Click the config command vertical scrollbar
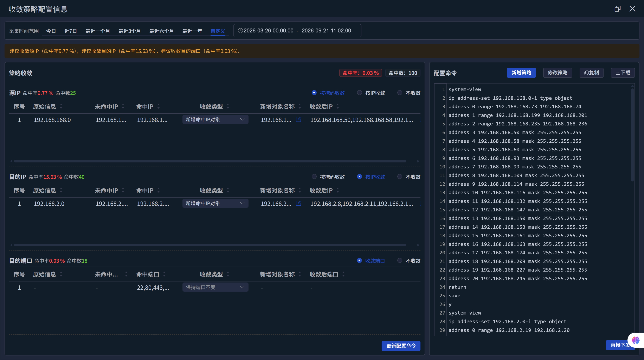 click(632, 135)
